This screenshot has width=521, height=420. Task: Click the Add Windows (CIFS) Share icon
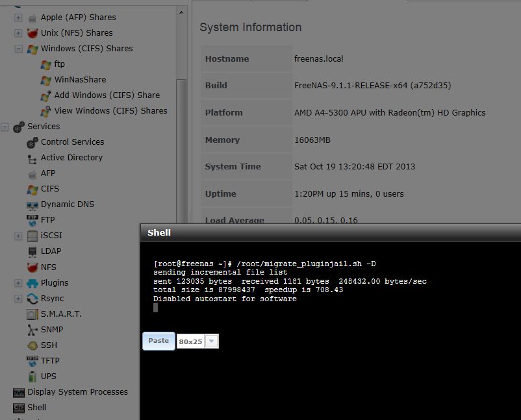45,95
